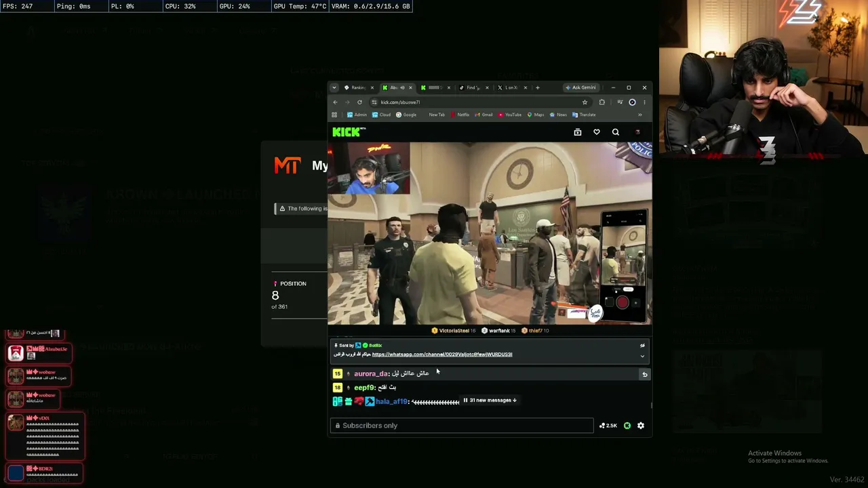
Task: View site information icon in address bar
Action: pyautogui.click(x=374, y=102)
